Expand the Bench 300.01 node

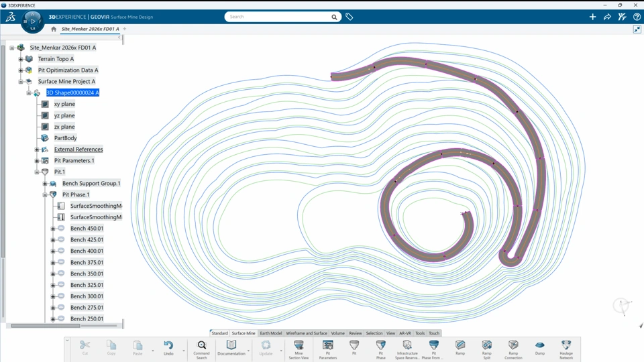pos(52,296)
